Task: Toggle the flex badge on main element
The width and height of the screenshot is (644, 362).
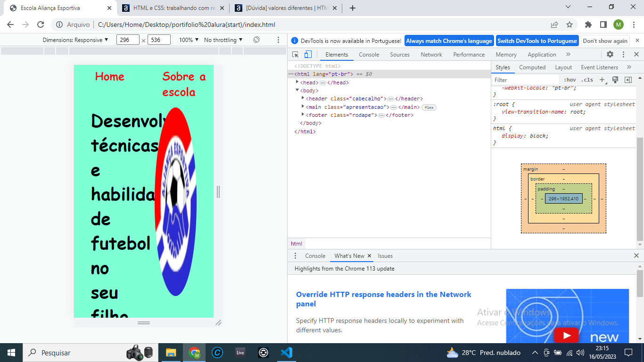Action: point(429,107)
